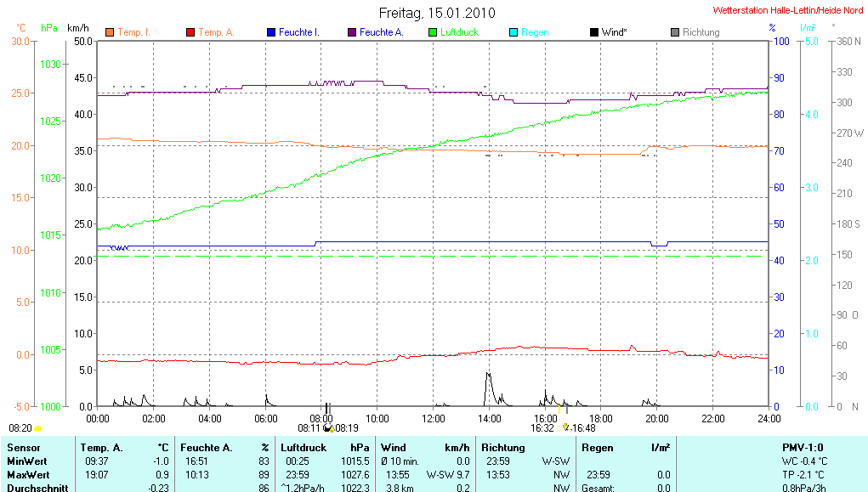Image resolution: width=868 pixels, height=492 pixels.
Task: Click the Wetterstation Halle-Lettin/Heide Nord title
Action: (788, 11)
